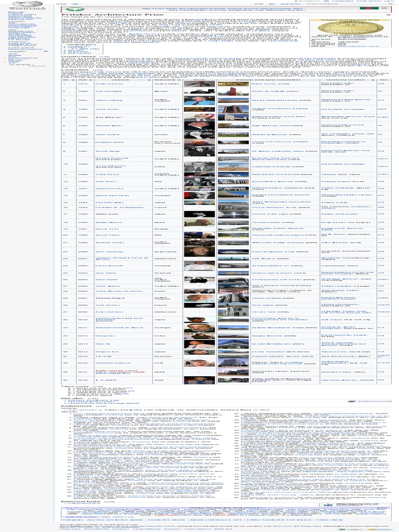Sort the table by Laureate column

(x=123, y=80)
